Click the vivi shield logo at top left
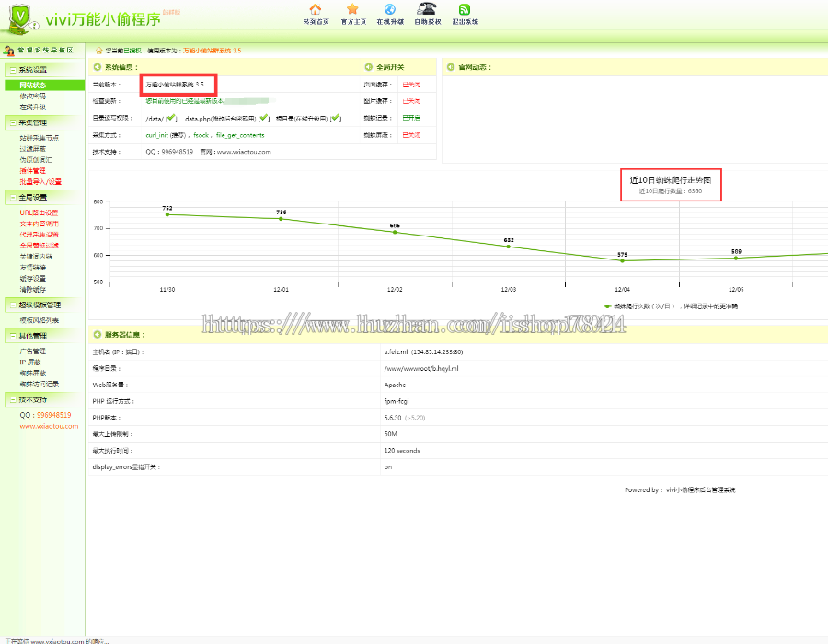The image size is (828, 644). coord(20,17)
